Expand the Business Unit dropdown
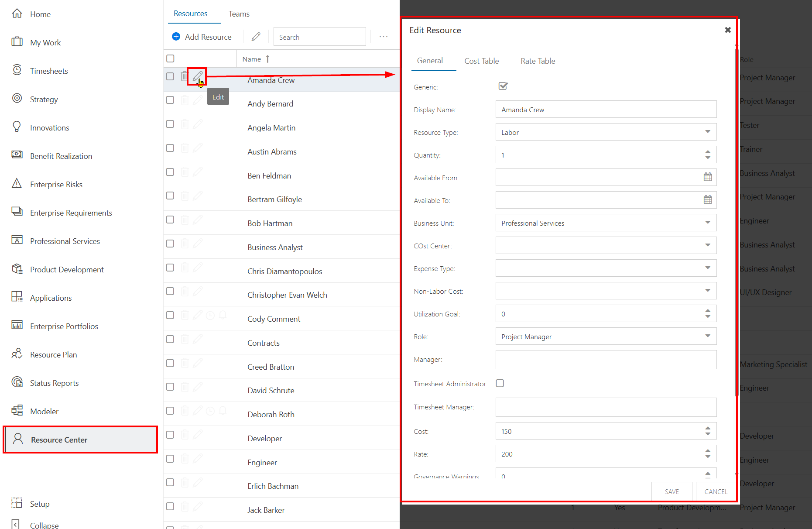 (x=708, y=223)
